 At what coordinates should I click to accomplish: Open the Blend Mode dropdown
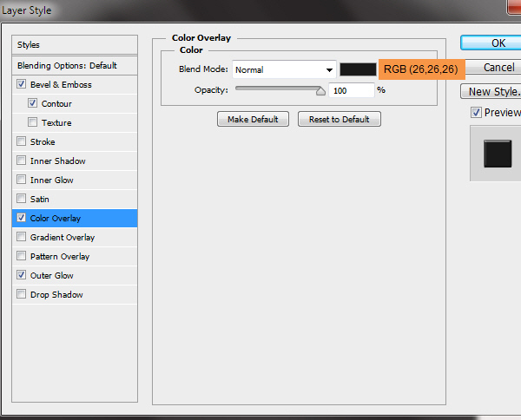click(x=283, y=69)
